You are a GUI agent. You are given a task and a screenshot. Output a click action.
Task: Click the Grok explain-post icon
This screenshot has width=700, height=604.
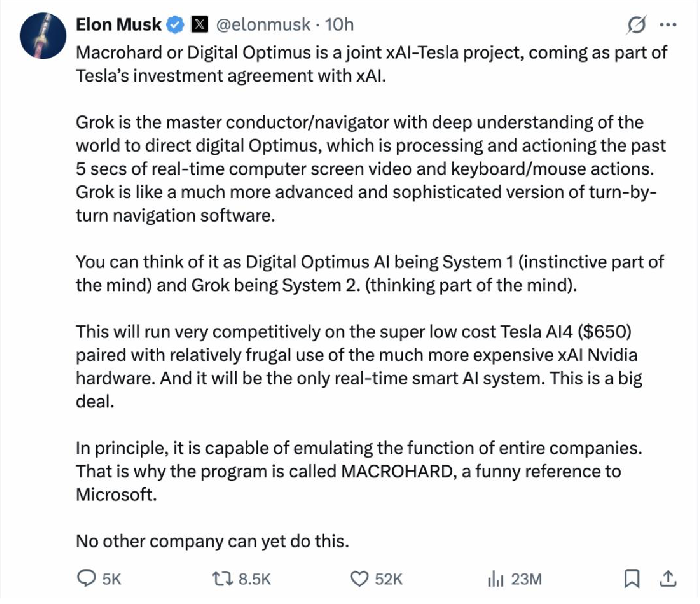coord(636,24)
